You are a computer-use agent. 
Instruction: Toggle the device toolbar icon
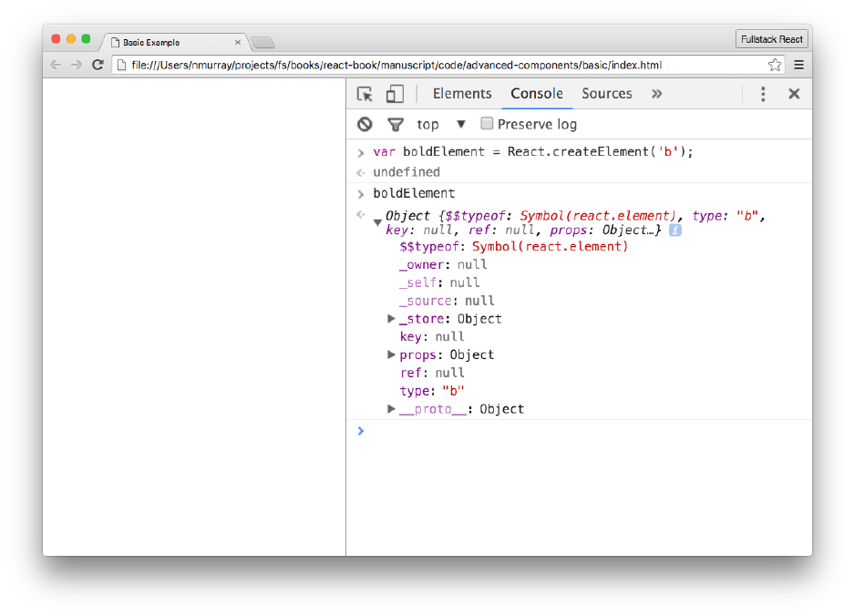click(x=395, y=94)
